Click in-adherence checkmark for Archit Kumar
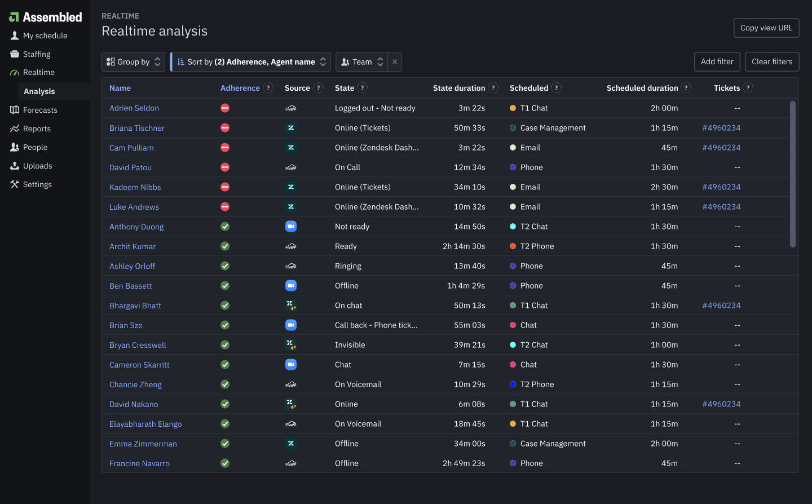The height and width of the screenshot is (504, 812). tap(225, 246)
